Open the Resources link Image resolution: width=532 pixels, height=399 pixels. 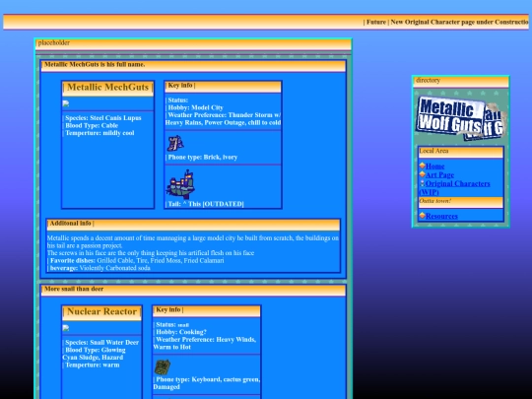click(x=441, y=216)
